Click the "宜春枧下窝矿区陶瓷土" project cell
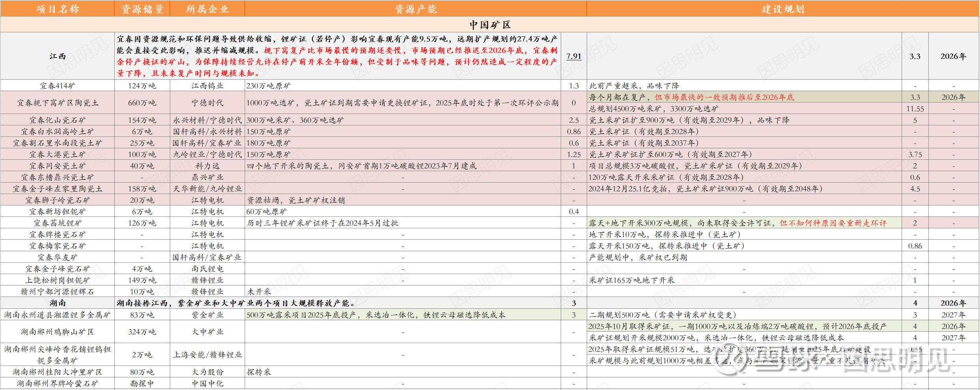Screen dimensions: 980x390 58,103
